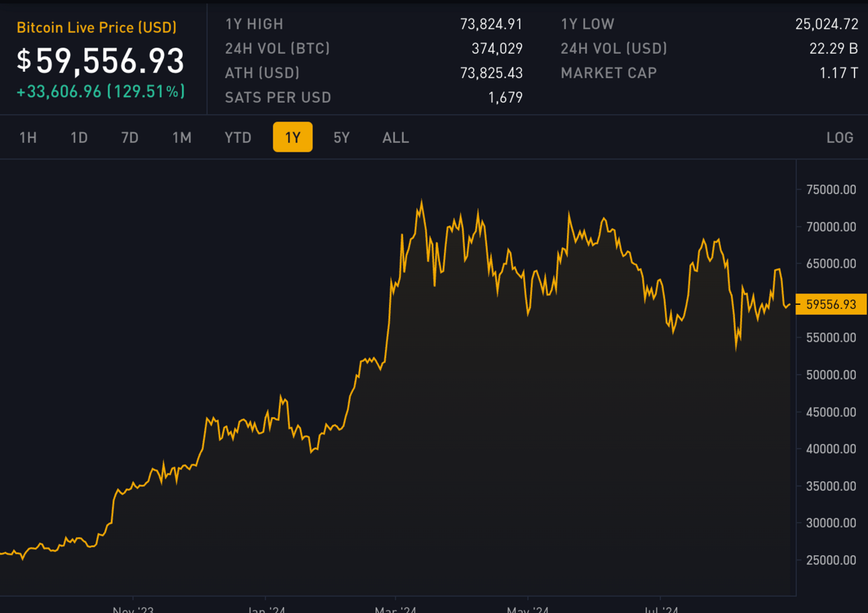Show ALL price history

396,138
